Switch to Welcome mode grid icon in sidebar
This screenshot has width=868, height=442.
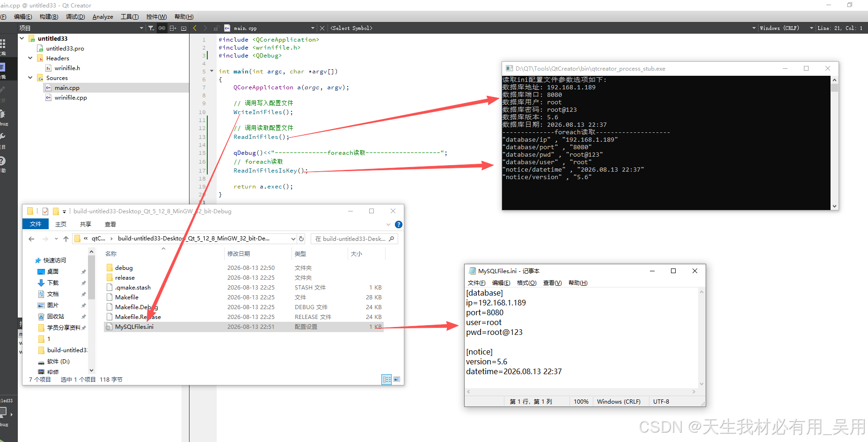[x=3, y=44]
